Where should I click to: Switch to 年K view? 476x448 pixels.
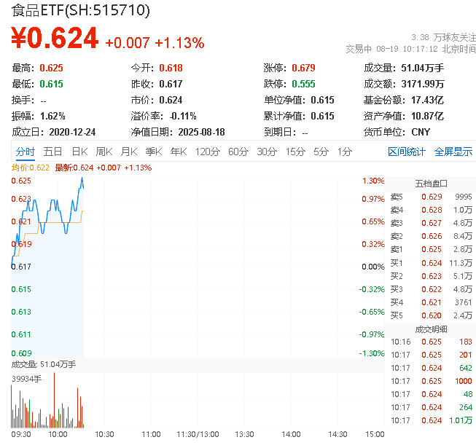(x=179, y=152)
